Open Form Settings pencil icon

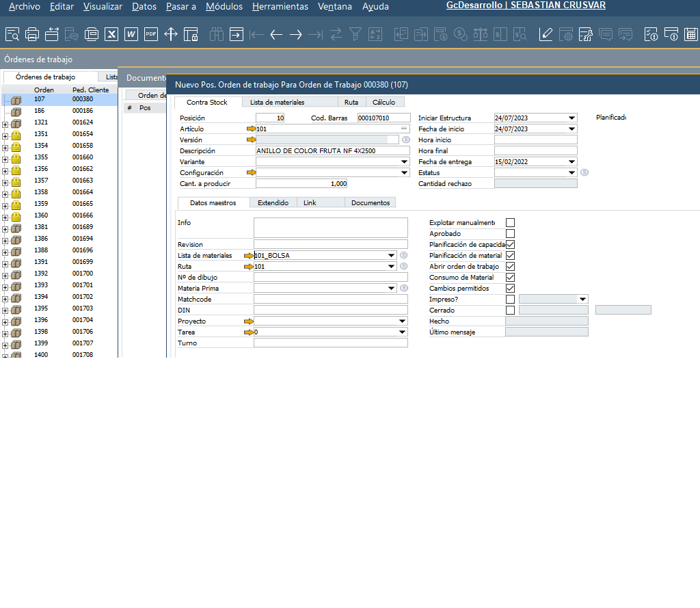(546, 34)
